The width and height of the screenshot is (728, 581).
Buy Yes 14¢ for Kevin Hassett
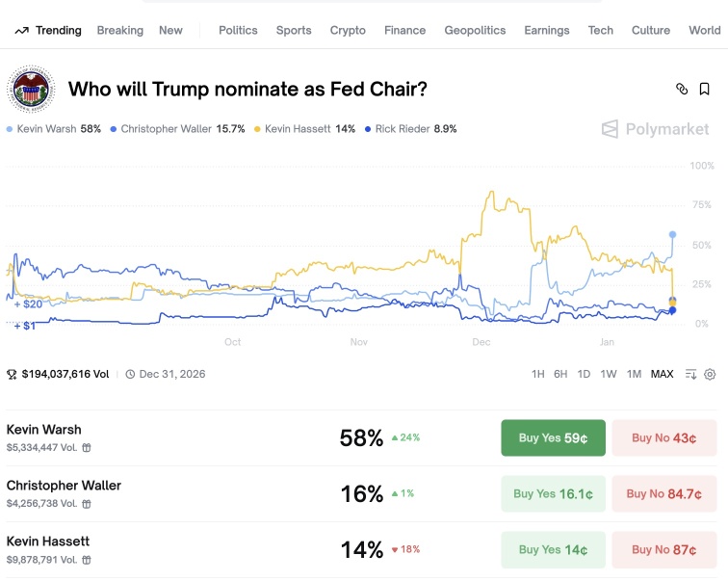pos(553,550)
